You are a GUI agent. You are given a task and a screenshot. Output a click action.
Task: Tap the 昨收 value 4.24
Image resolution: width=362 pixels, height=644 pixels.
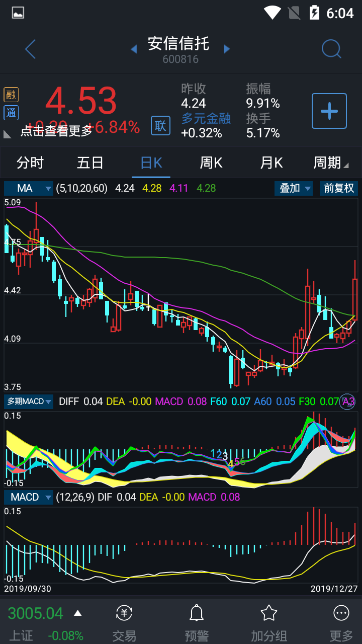point(194,103)
